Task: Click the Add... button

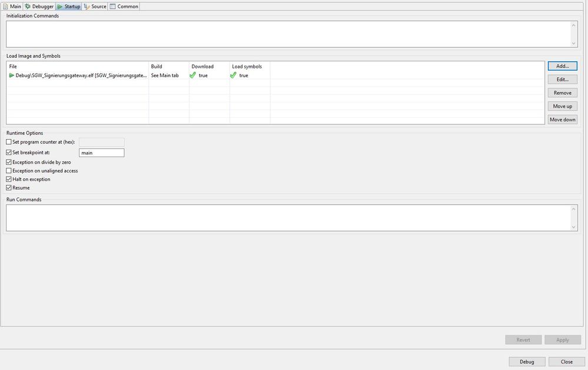Action: [x=563, y=66]
